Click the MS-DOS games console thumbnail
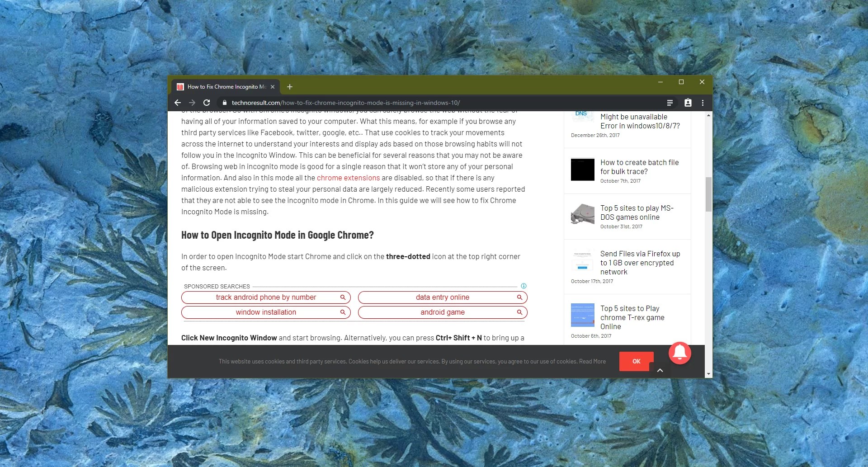The image size is (868, 467). [583, 214]
